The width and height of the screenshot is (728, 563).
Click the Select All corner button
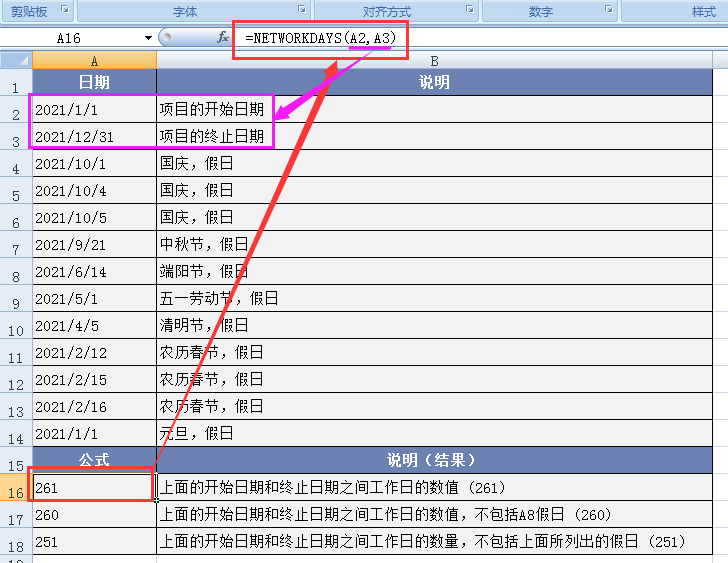point(16,60)
